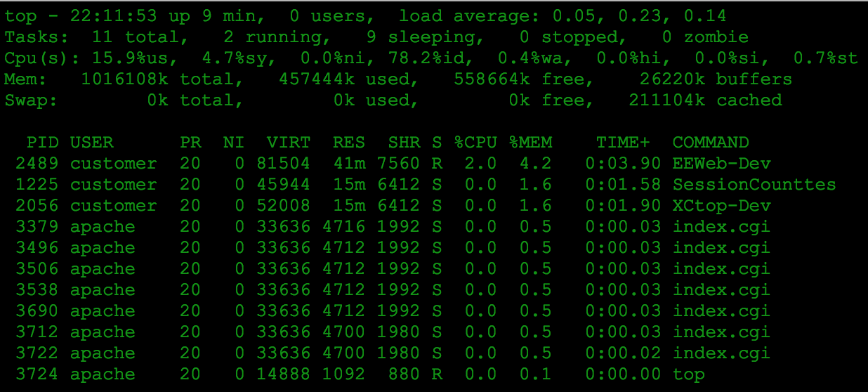The height and width of the screenshot is (392, 868).
Task: Click PID 3690 apache process
Action: (37, 311)
